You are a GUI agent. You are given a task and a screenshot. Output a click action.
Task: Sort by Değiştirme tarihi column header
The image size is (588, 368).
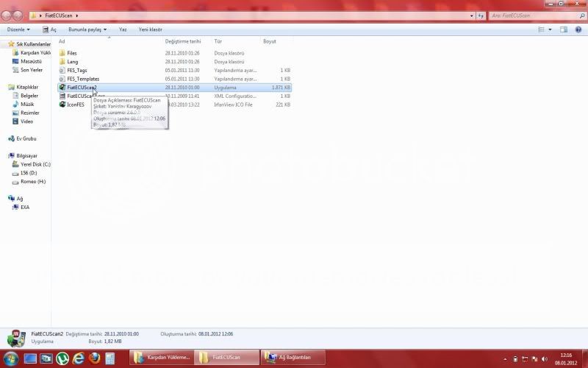coord(183,41)
